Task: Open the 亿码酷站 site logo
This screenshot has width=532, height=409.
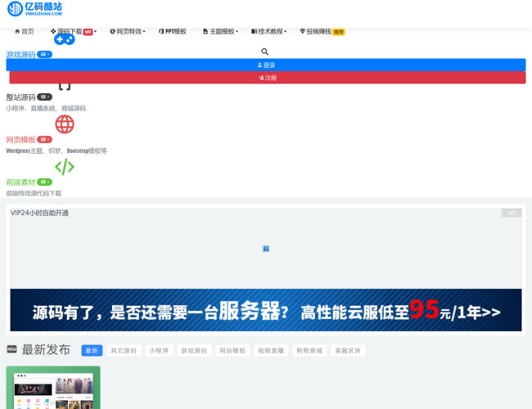Action: coord(34,9)
